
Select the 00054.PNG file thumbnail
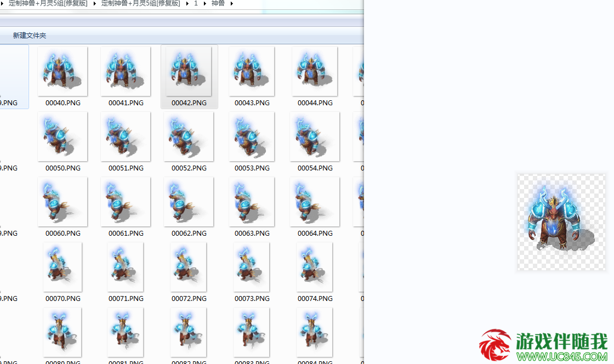[x=315, y=136]
